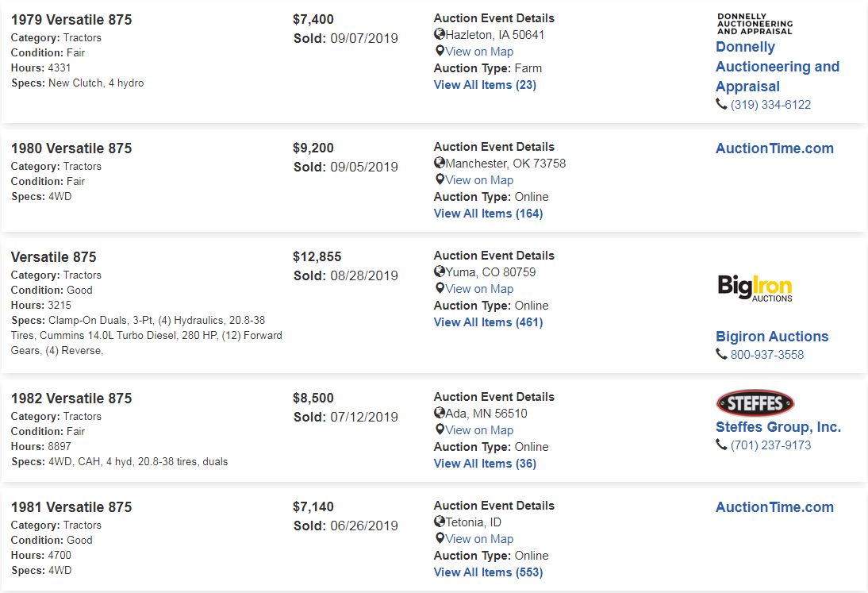Click the map pin icon for Yuma listing
The width and height of the screenshot is (868, 593).
coord(440,288)
